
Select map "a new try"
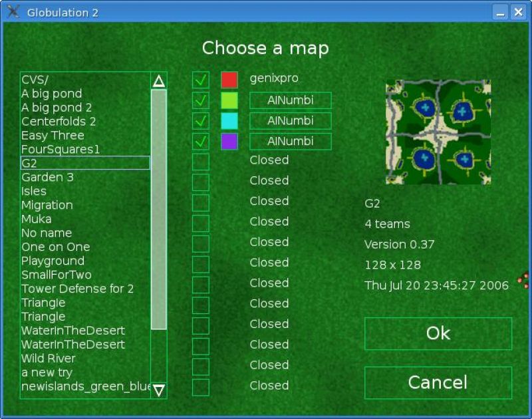[85, 372]
